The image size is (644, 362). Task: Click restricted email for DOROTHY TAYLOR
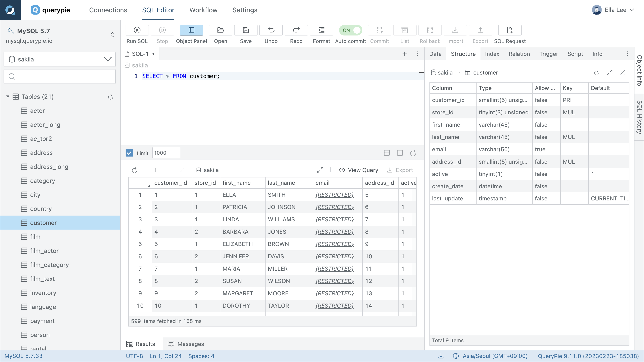335,306
